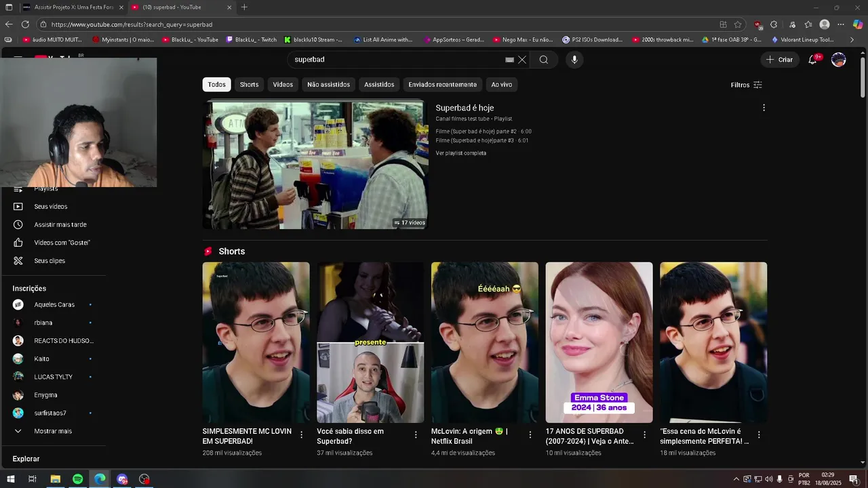Select the Shorts filter chip

[249, 85]
